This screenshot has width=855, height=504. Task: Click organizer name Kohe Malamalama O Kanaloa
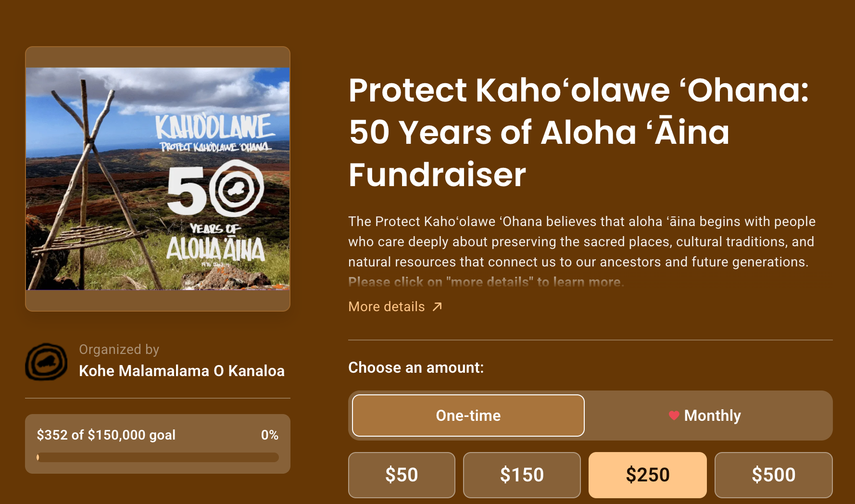pos(182,371)
